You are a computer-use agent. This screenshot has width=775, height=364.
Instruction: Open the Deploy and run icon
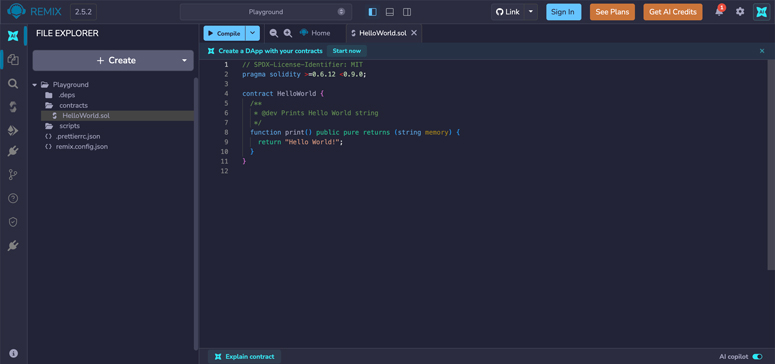pos(13,131)
